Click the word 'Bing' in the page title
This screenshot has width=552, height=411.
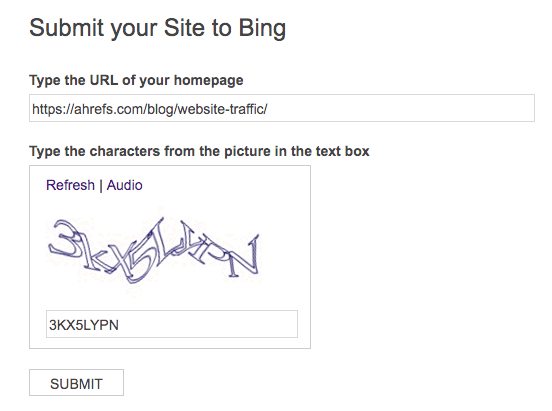click(x=262, y=28)
